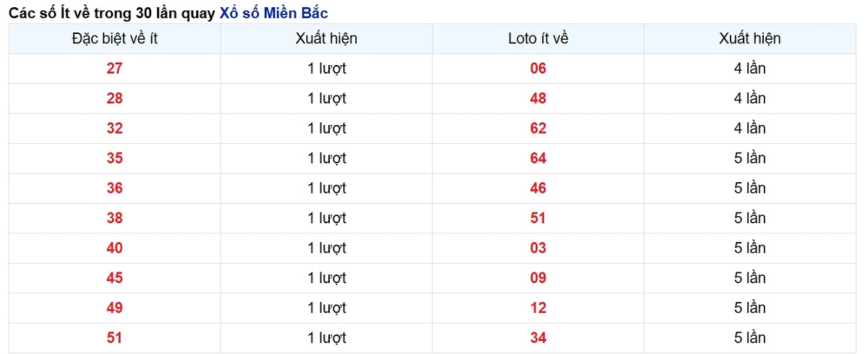Click loto number 46
Image resolution: width=868 pixels, height=354 pixels.
(538, 189)
